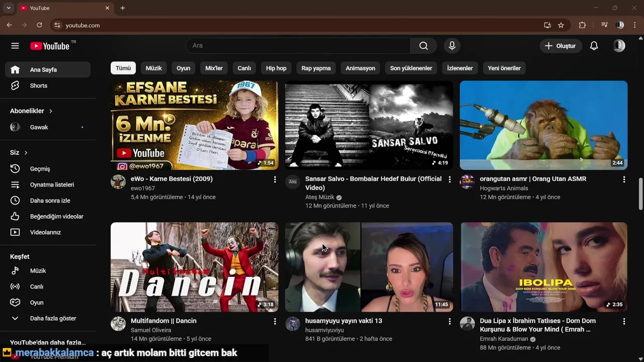Select the Canlı filter chip

pyautogui.click(x=245, y=68)
